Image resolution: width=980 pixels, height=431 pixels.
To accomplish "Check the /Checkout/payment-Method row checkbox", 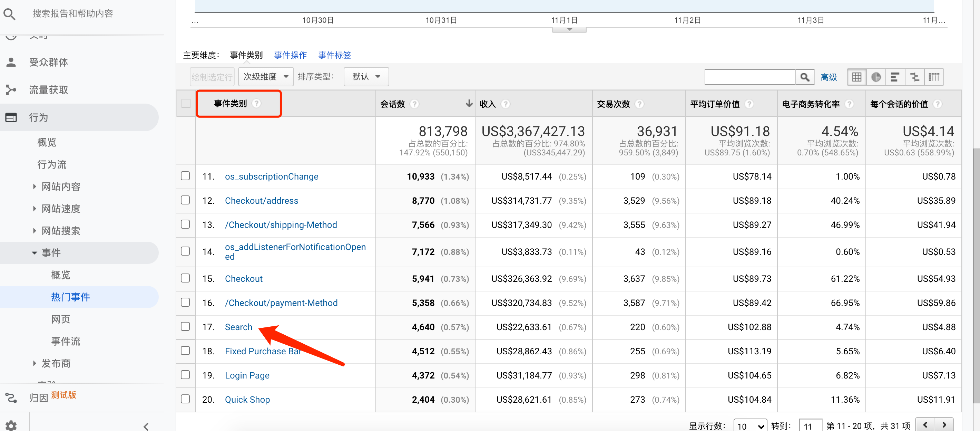I will [x=185, y=302].
